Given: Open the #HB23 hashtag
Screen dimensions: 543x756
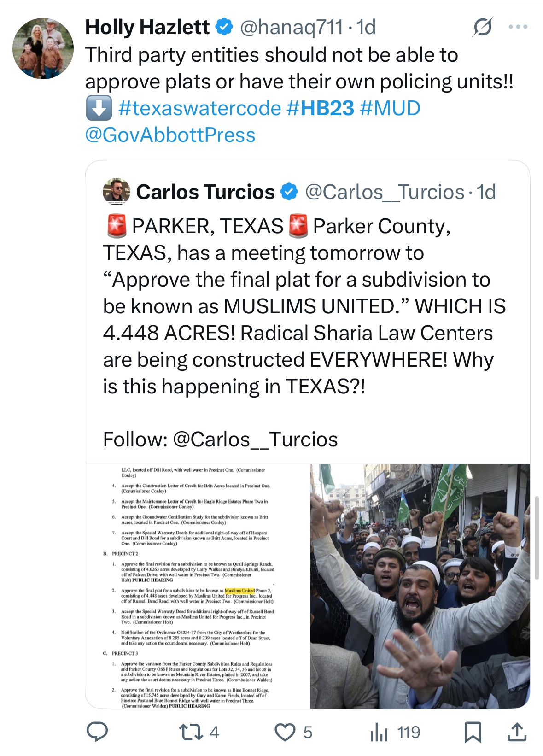Looking at the screenshot, I should pos(320,108).
